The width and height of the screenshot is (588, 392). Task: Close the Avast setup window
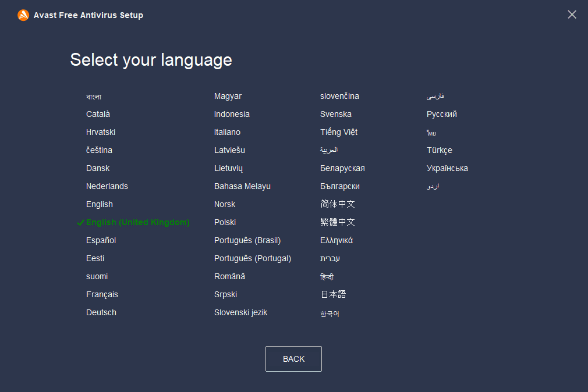point(572,15)
